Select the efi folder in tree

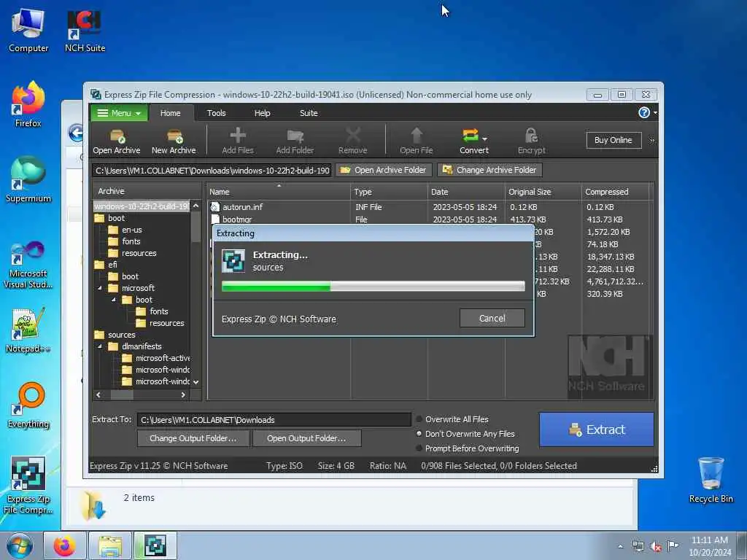112,265
